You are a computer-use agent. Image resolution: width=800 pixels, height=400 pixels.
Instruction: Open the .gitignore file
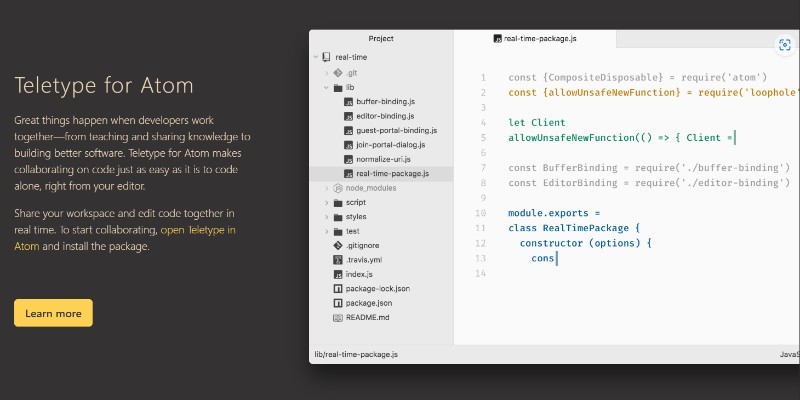tap(362, 245)
